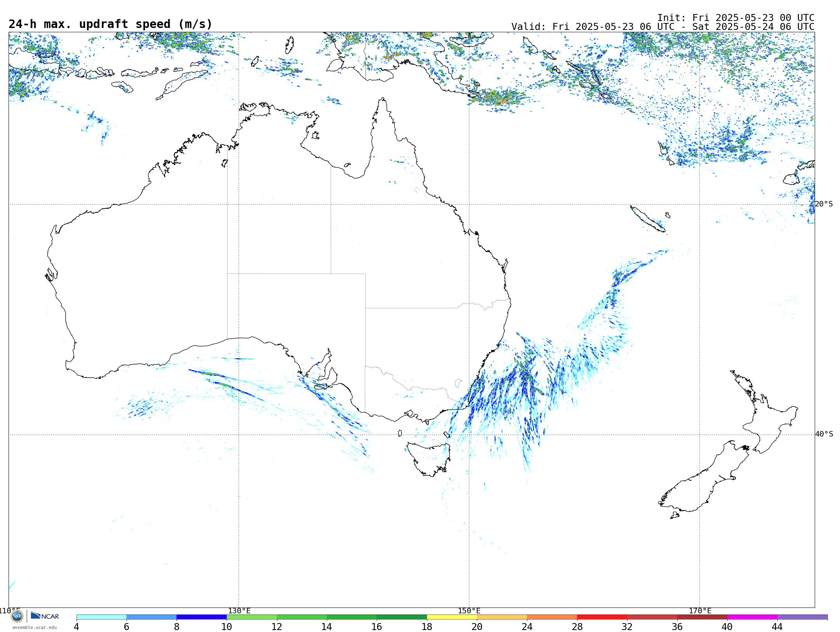Click the '170°E' longitude label

coord(700,611)
